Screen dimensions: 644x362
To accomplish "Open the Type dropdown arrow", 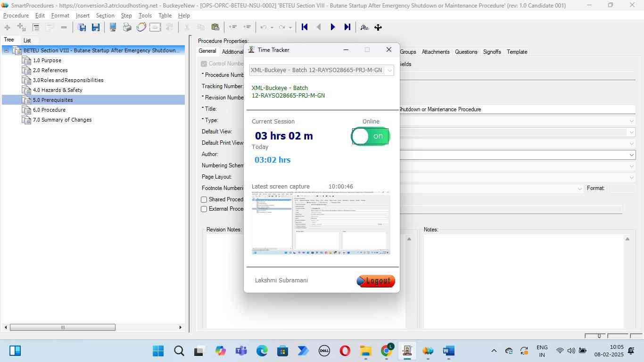I will (x=631, y=121).
